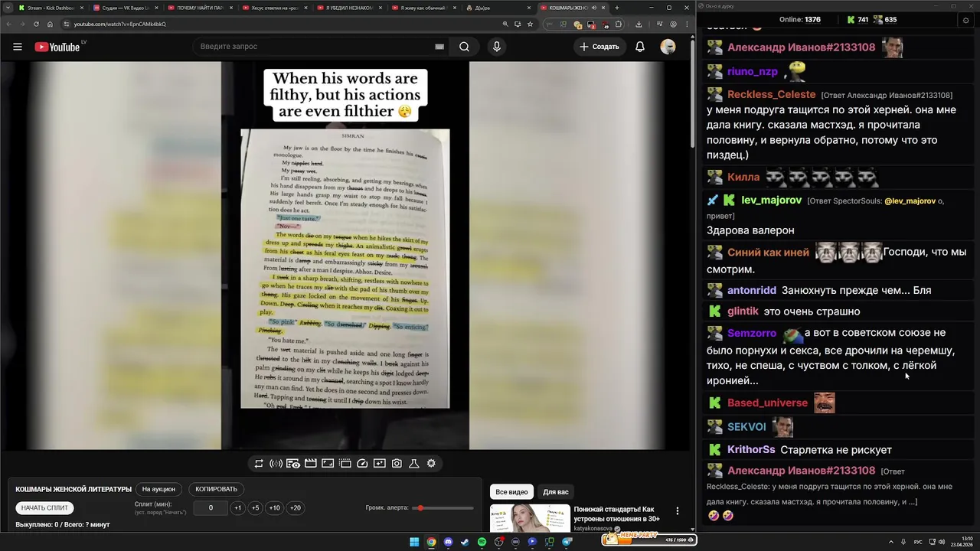The height and width of the screenshot is (551, 980).
Task: Adjust the 'Громк. алерта' volume slider
Action: [x=443, y=508]
